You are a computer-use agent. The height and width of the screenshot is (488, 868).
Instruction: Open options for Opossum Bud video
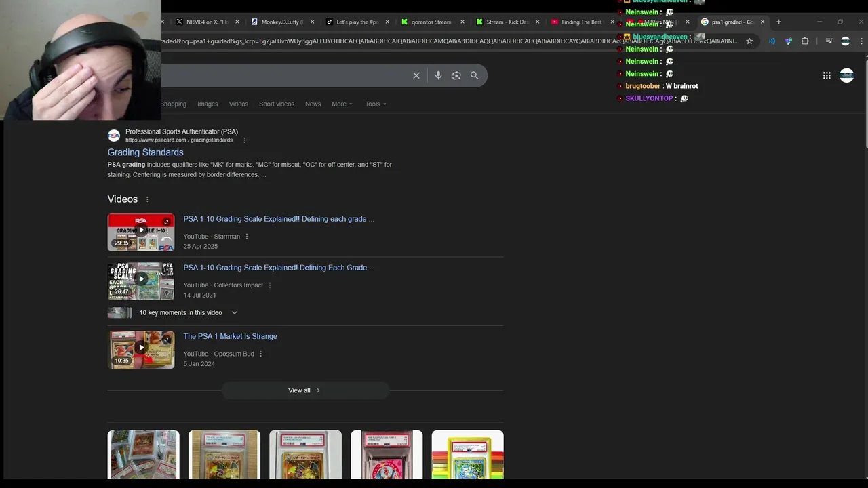tap(261, 354)
